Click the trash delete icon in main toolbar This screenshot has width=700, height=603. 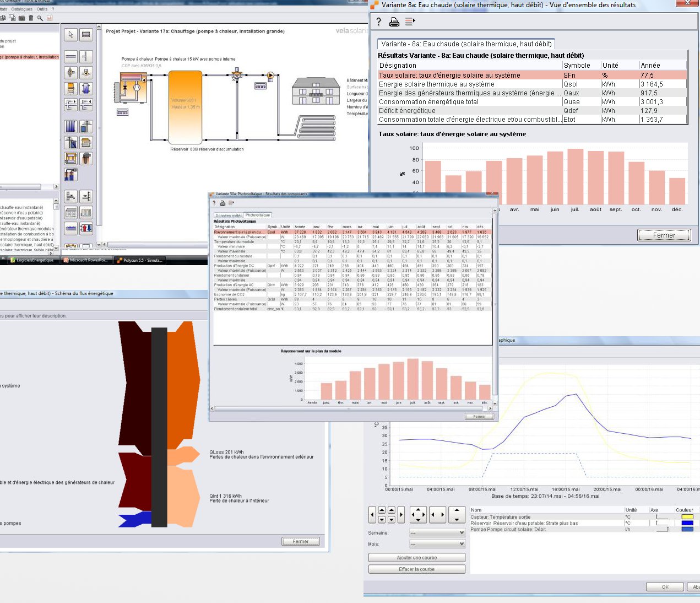click(x=31, y=18)
